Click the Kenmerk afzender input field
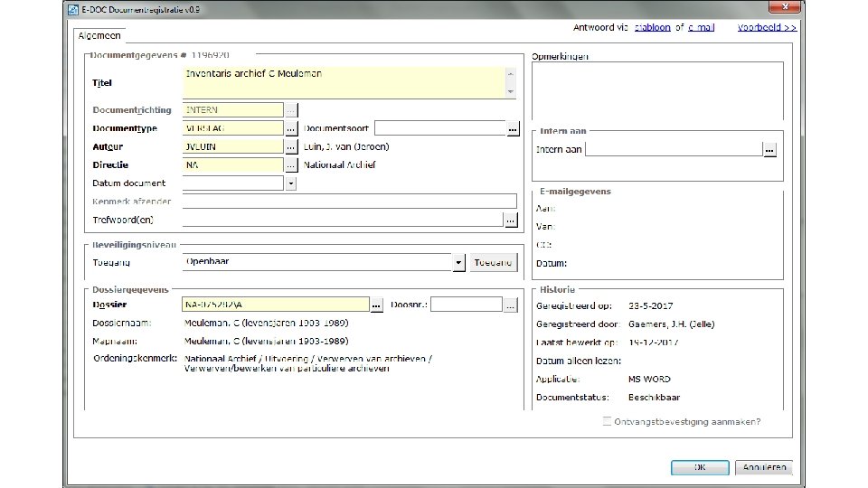The image size is (868, 488). point(349,202)
